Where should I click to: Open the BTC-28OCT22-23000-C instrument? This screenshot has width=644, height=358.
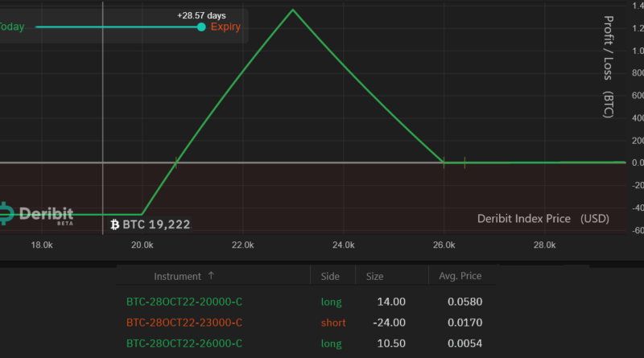[x=184, y=323]
